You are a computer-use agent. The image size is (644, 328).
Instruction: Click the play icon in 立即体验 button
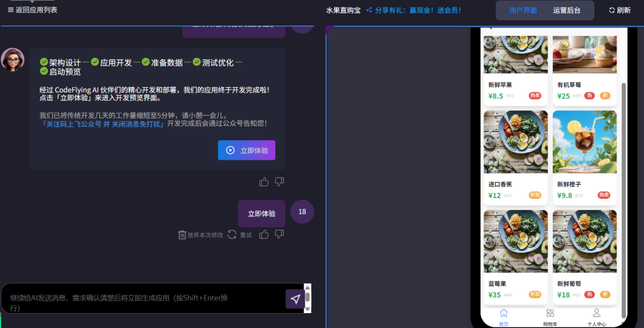pyautogui.click(x=230, y=150)
